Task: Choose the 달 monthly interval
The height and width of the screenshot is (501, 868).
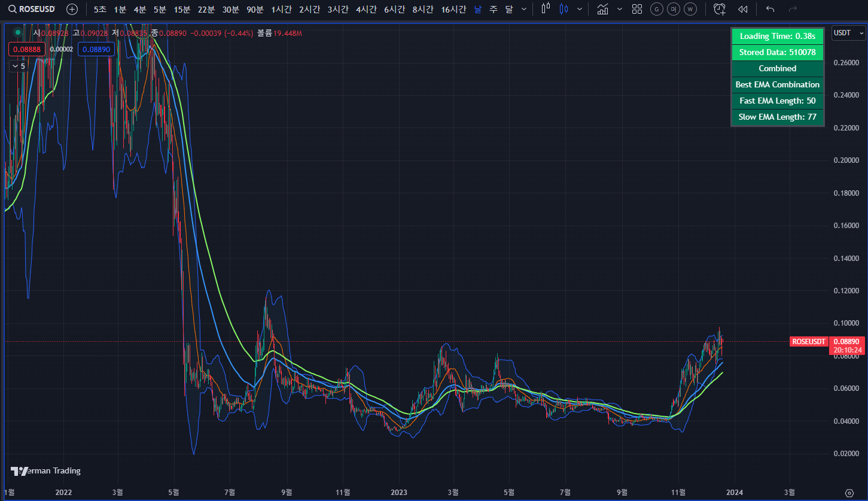Action: coord(509,9)
